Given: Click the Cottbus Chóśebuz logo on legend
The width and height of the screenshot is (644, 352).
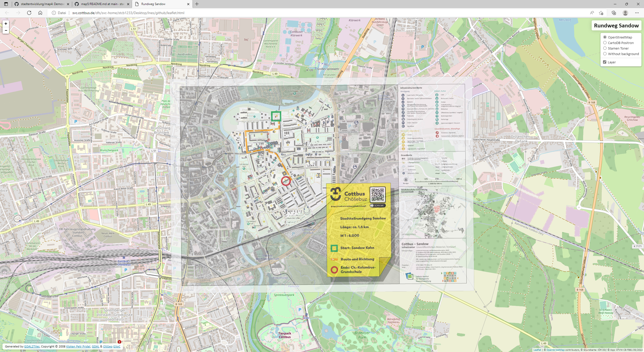Looking at the screenshot, I should pyautogui.click(x=348, y=194).
